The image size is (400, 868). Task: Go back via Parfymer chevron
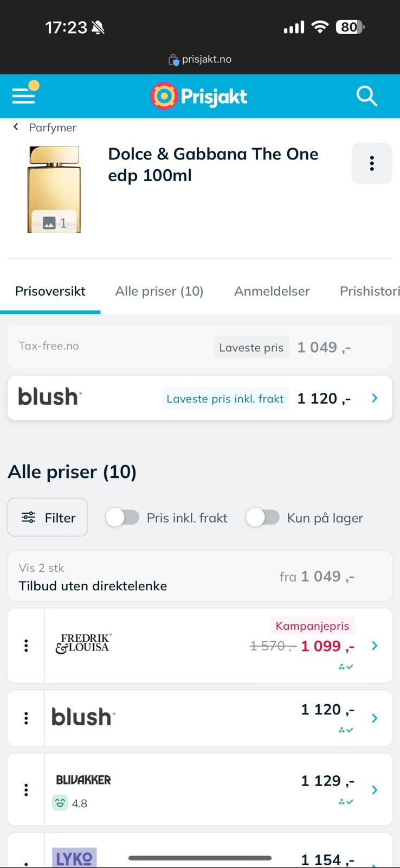click(16, 127)
